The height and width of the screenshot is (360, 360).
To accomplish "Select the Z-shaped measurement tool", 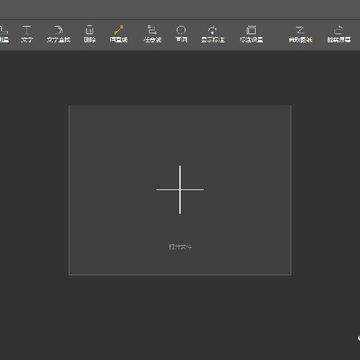I will [300, 34].
